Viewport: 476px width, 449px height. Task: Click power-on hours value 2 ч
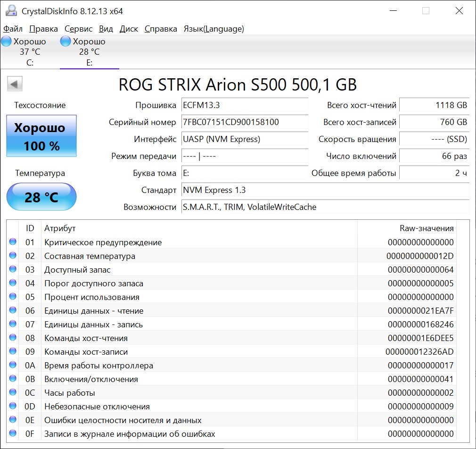[x=435, y=173]
